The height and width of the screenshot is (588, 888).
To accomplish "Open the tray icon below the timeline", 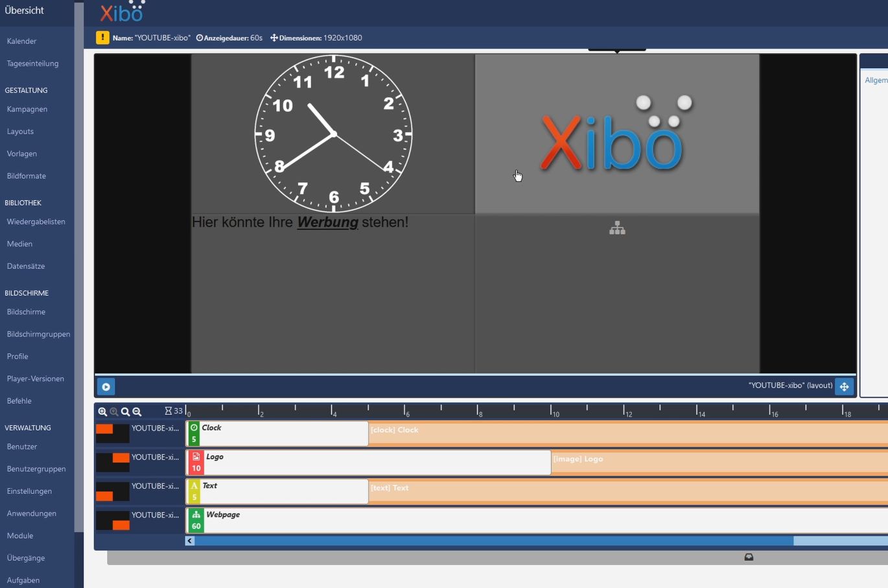I will [x=749, y=557].
